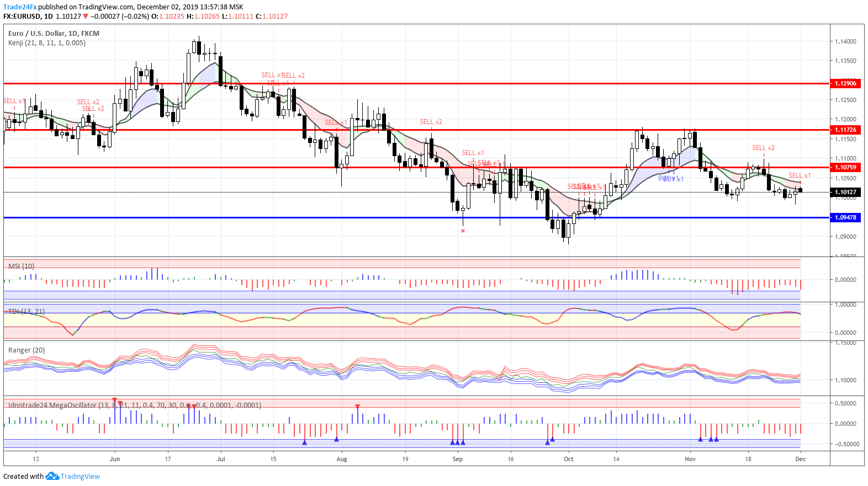
Task: Click the 1.13500 price axis label
Action: coord(845,61)
